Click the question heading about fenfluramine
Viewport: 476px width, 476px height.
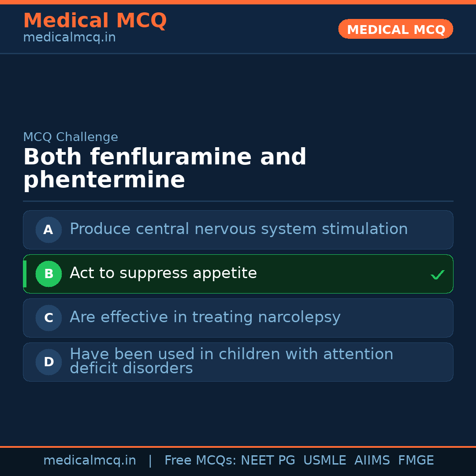pos(164,168)
